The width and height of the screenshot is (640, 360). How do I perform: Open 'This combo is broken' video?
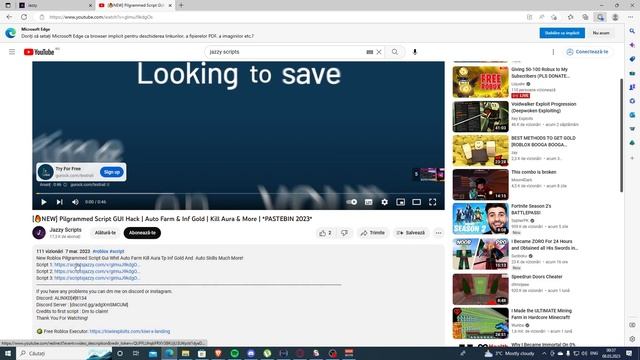(x=480, y=184)
